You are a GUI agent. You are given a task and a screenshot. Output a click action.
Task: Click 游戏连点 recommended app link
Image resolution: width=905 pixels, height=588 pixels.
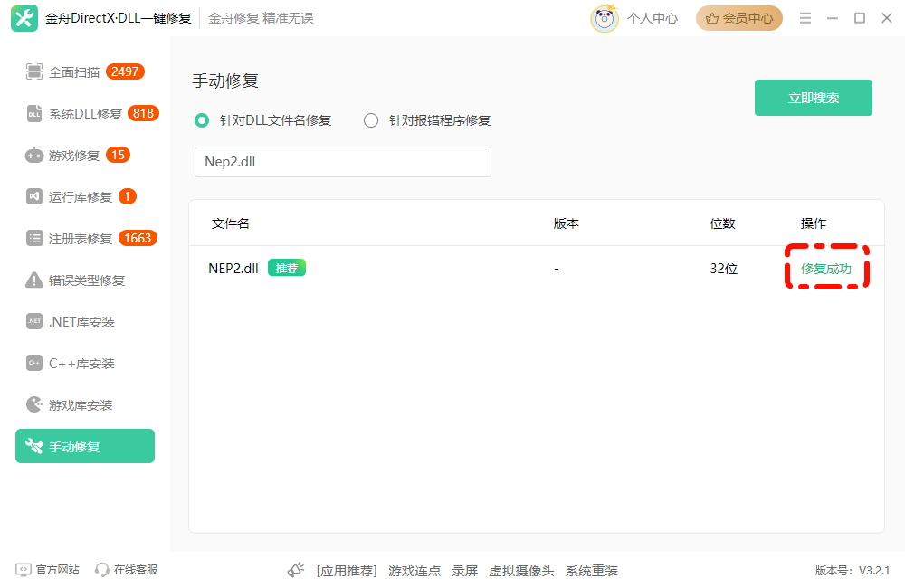(414, 571)
